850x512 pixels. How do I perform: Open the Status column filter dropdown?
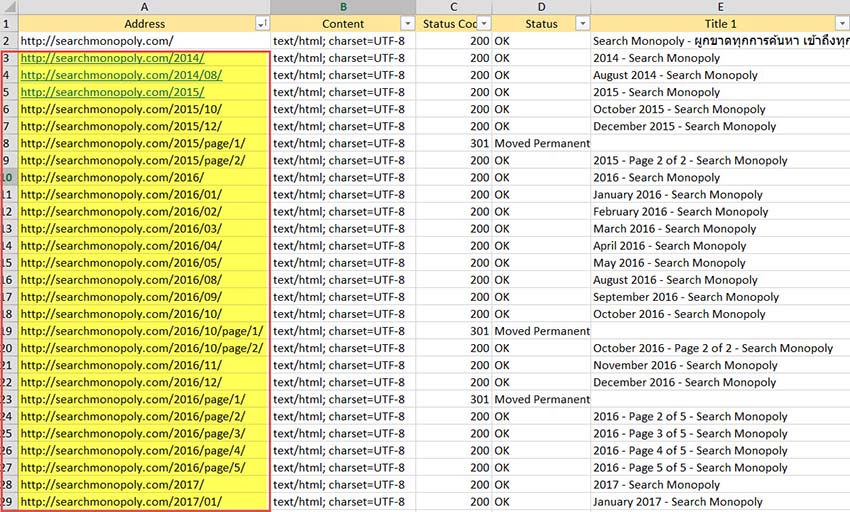582,23
